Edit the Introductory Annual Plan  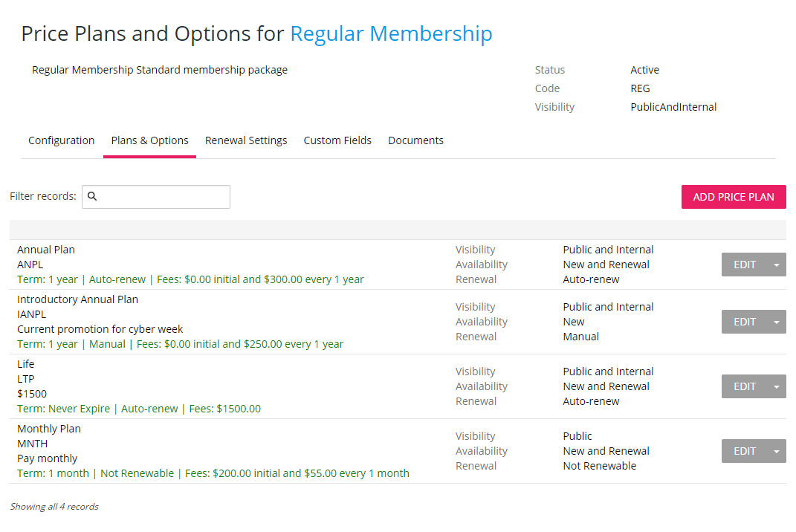pyautogui.click(x=744, y=322)
